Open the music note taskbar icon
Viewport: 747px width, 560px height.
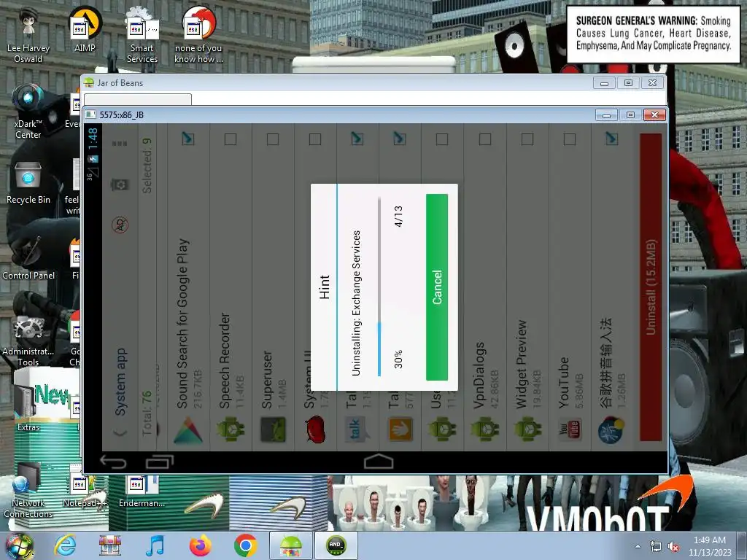coord(155,545)
